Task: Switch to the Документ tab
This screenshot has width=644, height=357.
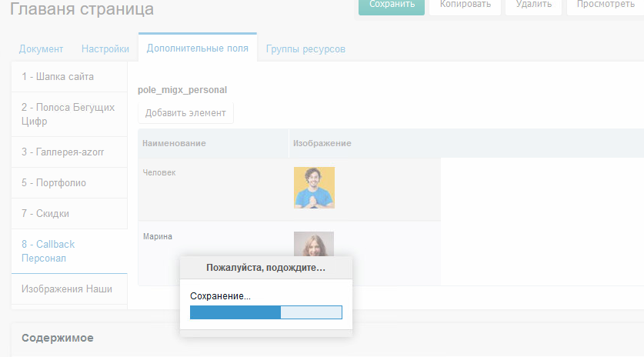Action: [x=41, y=48]
